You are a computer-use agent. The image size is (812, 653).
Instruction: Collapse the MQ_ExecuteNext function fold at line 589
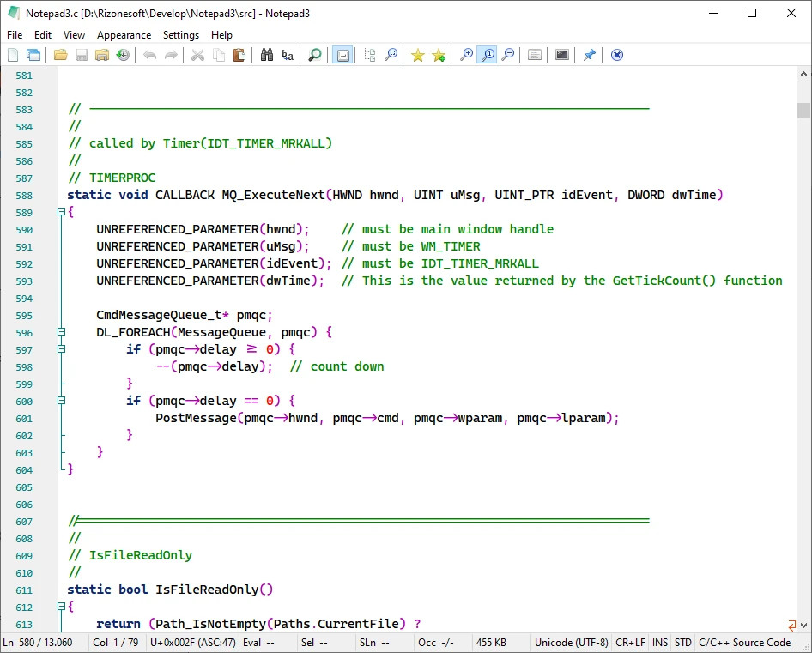click(x=62, y=212)
